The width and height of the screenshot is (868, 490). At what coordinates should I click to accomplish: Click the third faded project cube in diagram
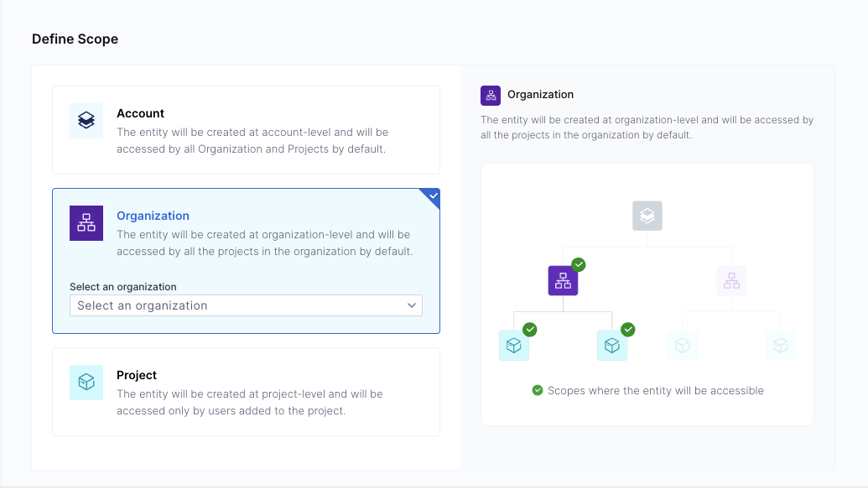point(682,346)
